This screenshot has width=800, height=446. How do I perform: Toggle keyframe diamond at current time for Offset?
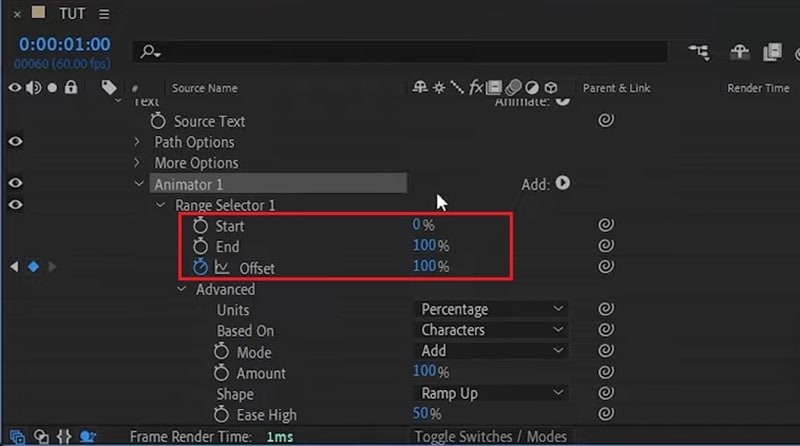click(33, 266)
